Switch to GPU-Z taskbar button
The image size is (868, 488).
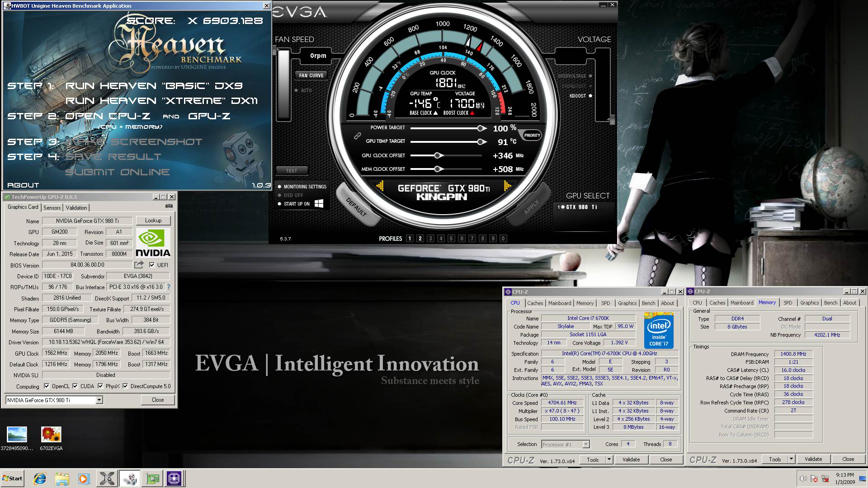(x=152, y=479)
